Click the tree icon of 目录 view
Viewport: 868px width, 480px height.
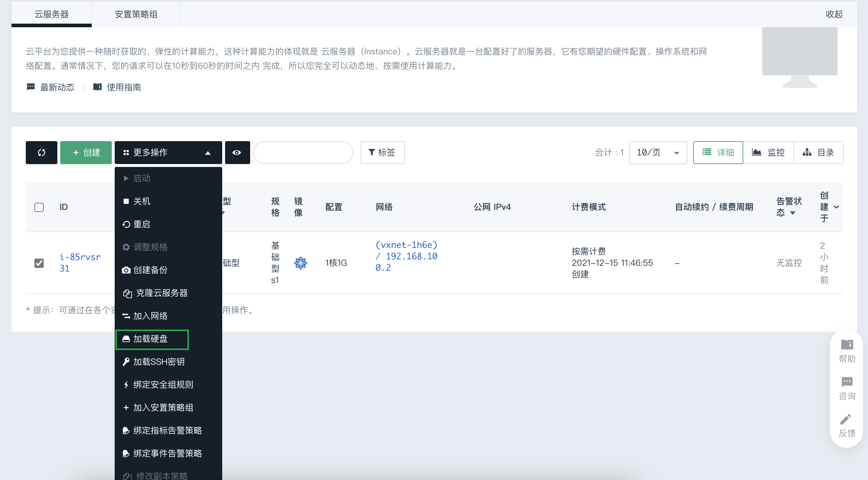point(807,153)
